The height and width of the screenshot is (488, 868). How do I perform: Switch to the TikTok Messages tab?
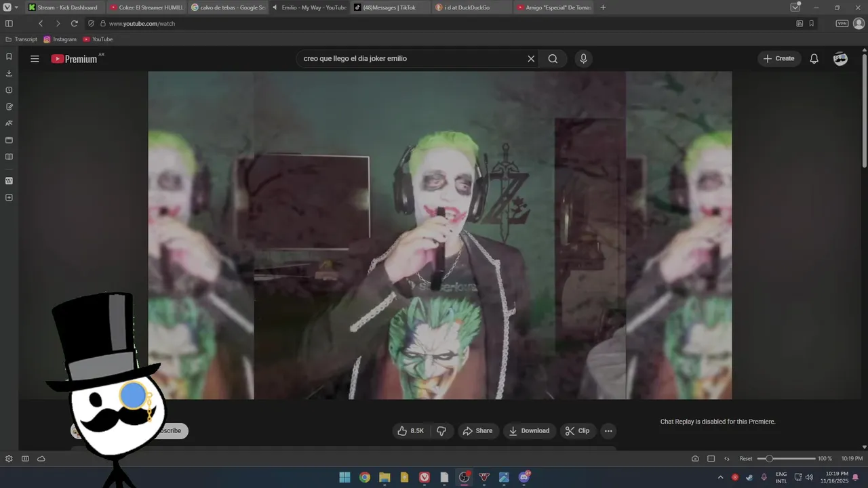click(391, 7)
